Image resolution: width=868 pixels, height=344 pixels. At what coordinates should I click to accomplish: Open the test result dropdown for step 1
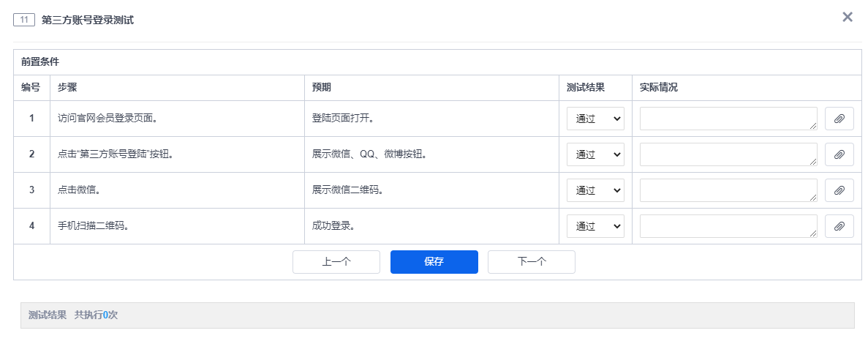click(x=595, y=119)
